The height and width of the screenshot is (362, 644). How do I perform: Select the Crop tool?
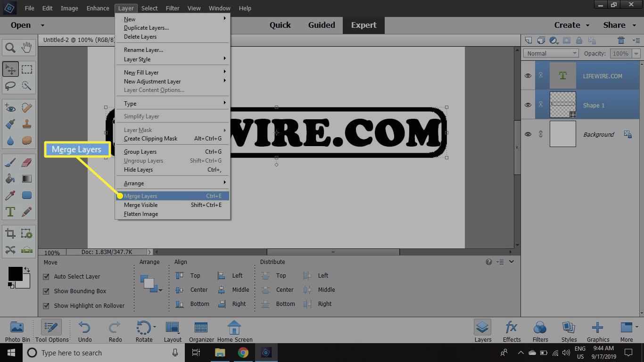point(10,234)
